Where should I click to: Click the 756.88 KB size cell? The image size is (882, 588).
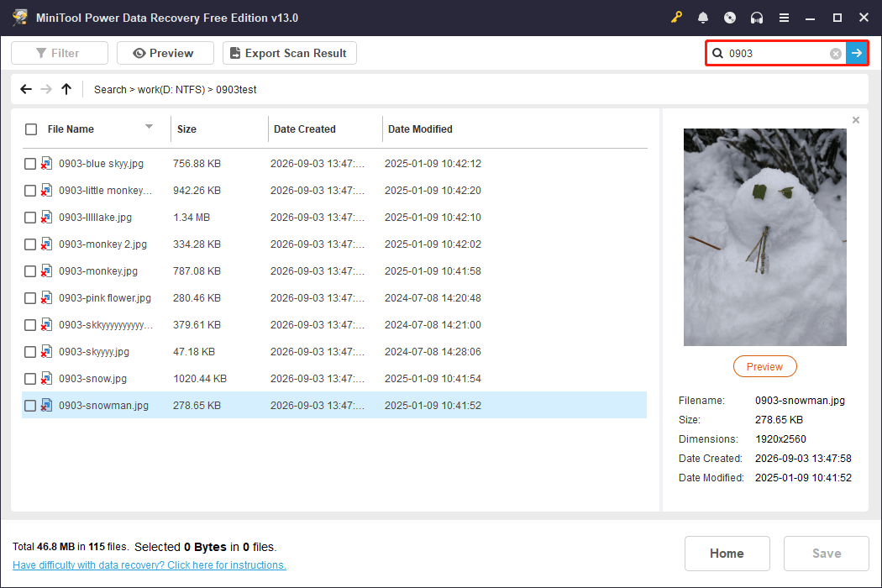tap(197, 164)
